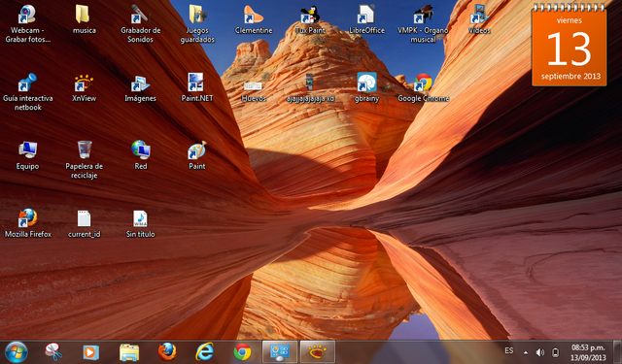Image resolution: width=622 pixels, height=364 pixels.
Task: Launch Paint.NET
Action: click(197, 88)
